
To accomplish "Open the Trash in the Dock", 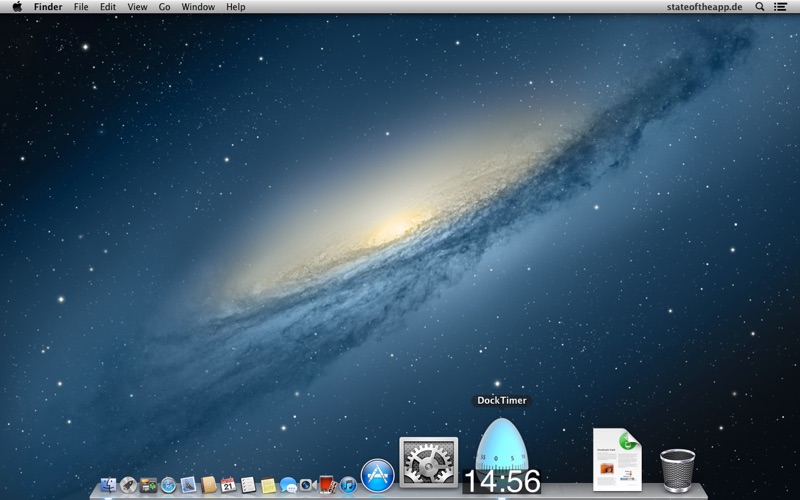I will (677, 469).
